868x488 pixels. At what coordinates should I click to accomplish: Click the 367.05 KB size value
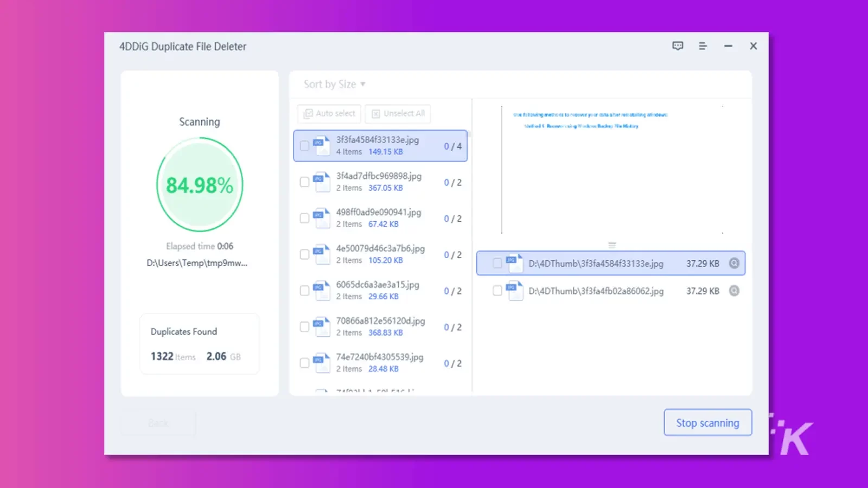(386, 188)
